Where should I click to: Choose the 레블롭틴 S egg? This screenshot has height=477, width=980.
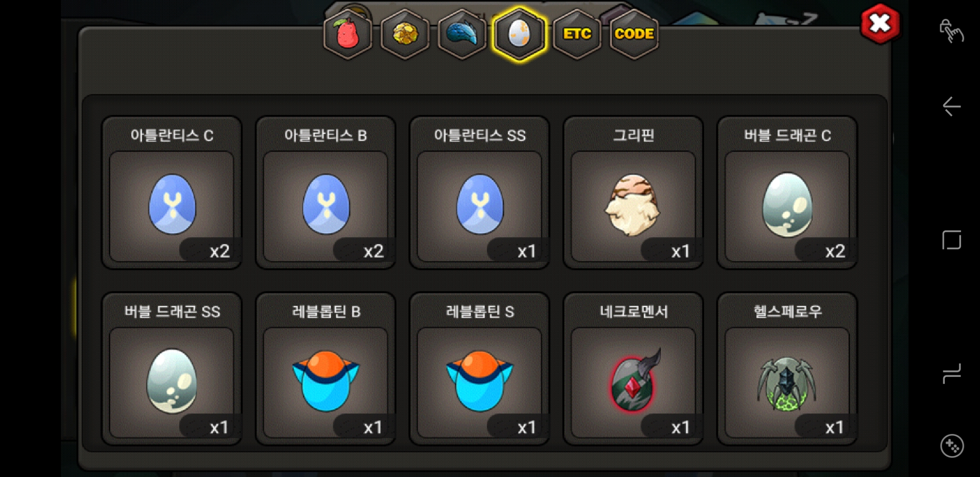pyautogui.click(x=479, y=369)
